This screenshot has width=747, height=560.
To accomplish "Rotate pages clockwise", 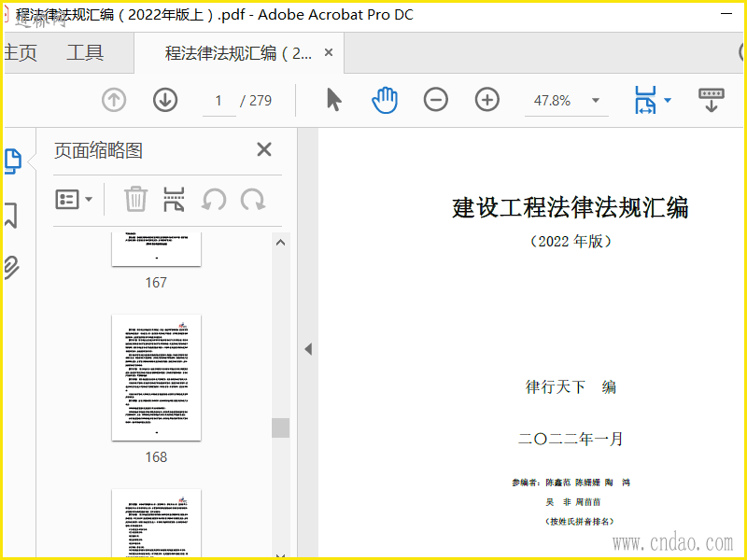I will point(252,200).
